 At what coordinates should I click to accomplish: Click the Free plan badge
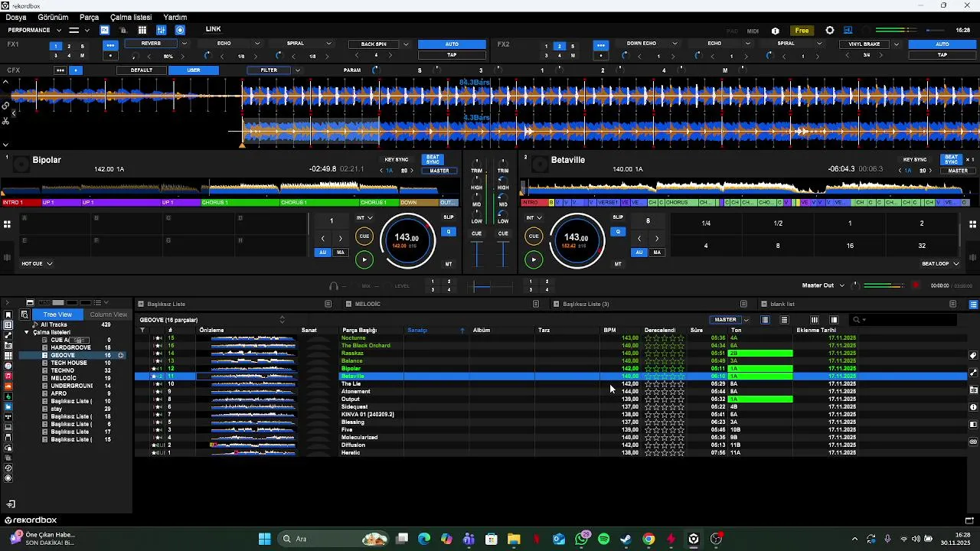click(x=802, y=31)
